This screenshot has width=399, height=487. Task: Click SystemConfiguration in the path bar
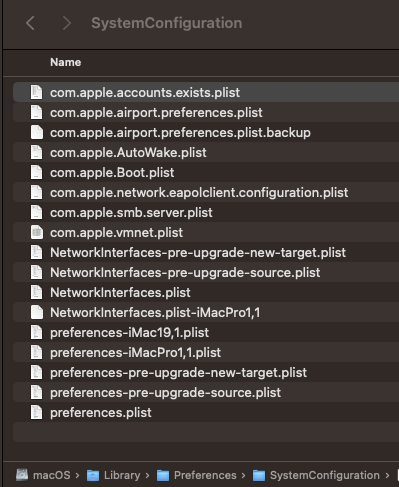[316, 475]
